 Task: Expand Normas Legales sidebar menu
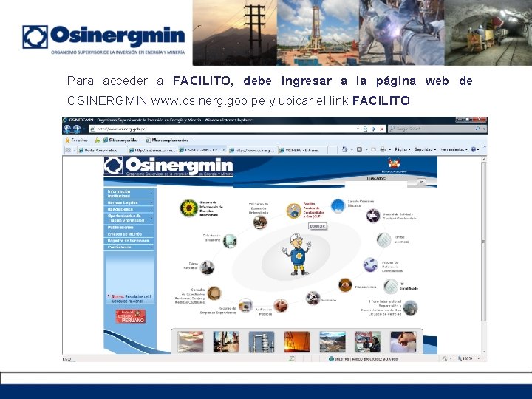tap(129, 202)
